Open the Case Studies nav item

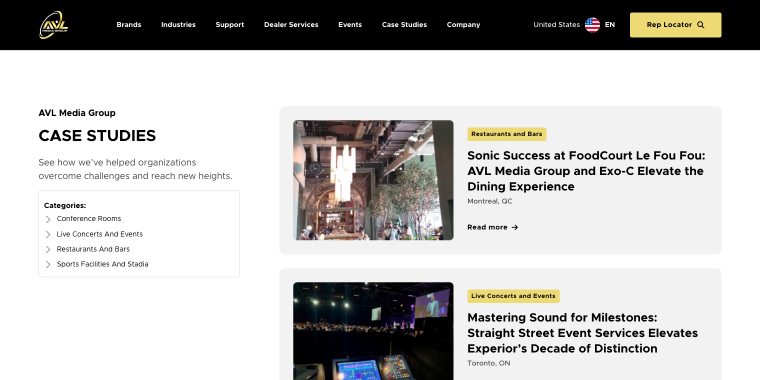404,25
